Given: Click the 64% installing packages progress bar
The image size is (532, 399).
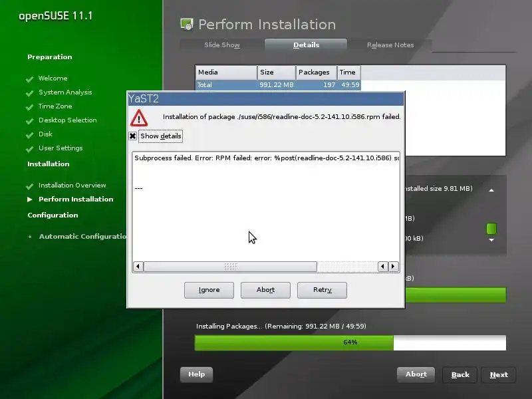Looking at the screenshot, I should click(x=350, y=342).
